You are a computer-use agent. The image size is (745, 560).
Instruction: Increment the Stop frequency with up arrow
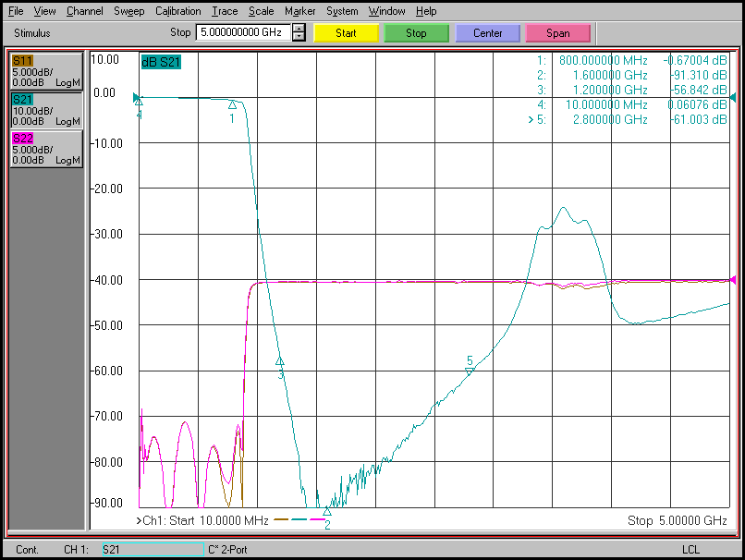point(299,28)
